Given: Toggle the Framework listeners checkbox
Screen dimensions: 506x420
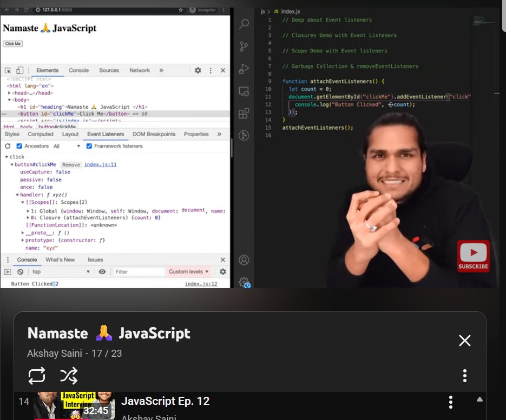Looking at the screenshot, I should pyautogui.click(x=89, y=146).
